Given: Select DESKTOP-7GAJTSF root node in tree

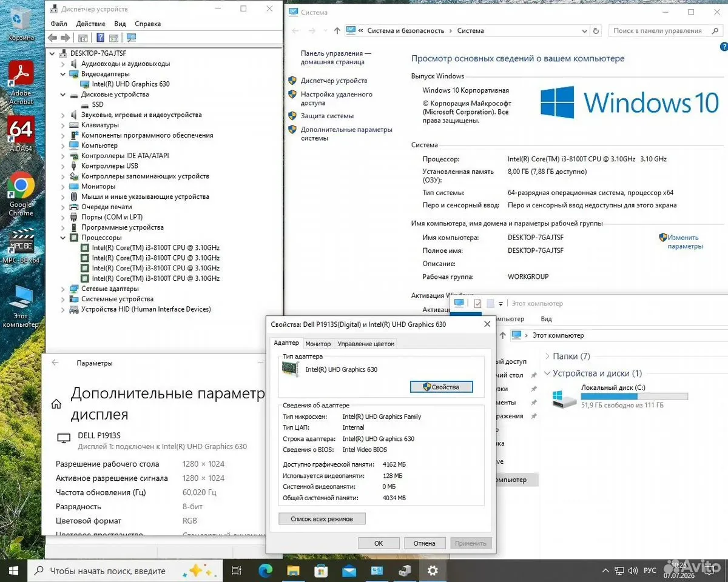Looking at the screenshot, I should [x=98, y=53].
